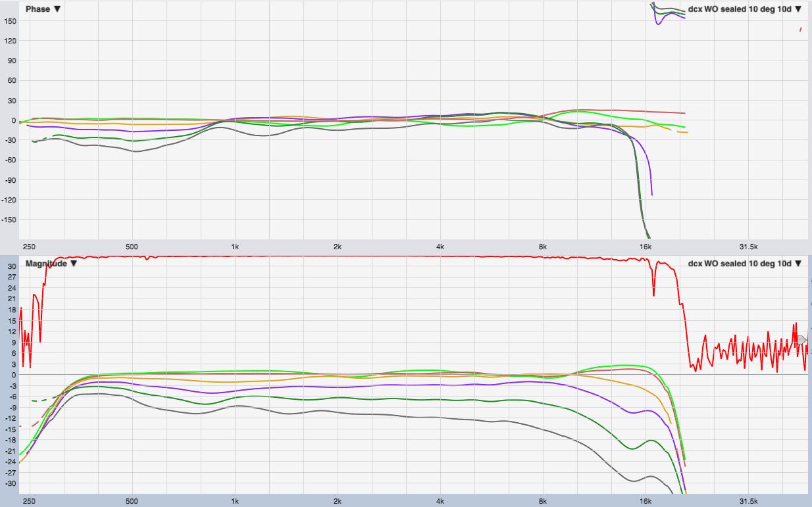
Task: Click the 150 degree label on Phase axis
Action: click(9, 21)
